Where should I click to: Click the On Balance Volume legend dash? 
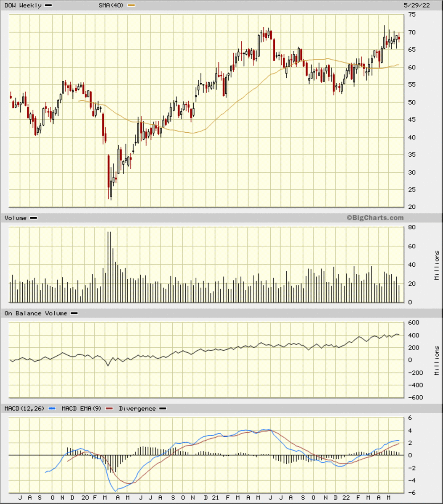pyautogui.click(x=74, y=313)
